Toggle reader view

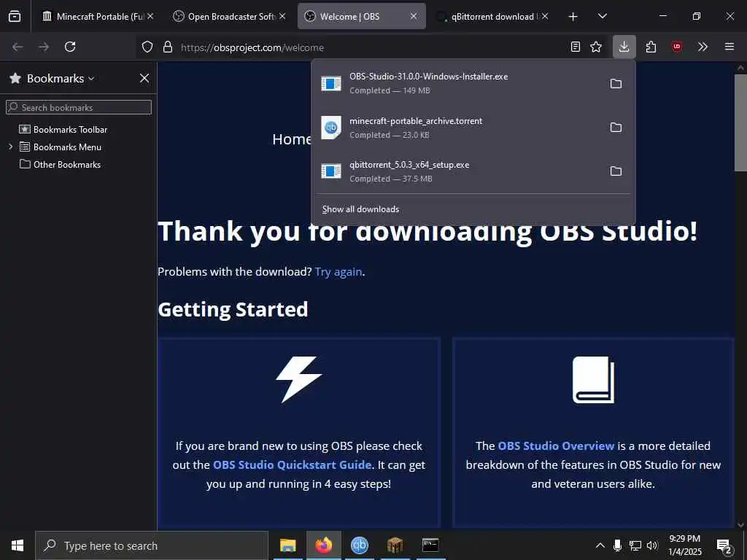click(x=576, y=47)
